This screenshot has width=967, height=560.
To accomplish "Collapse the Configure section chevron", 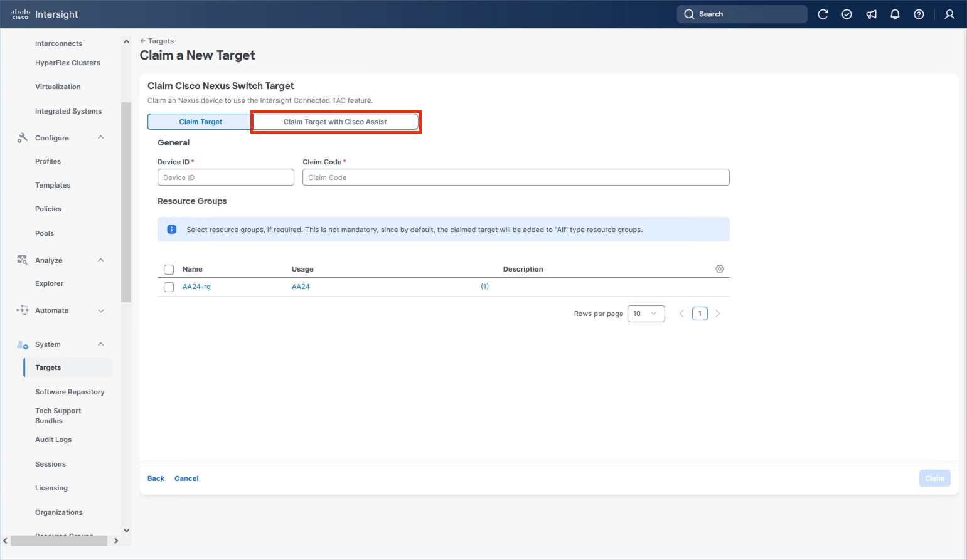I will pos(101,137).
